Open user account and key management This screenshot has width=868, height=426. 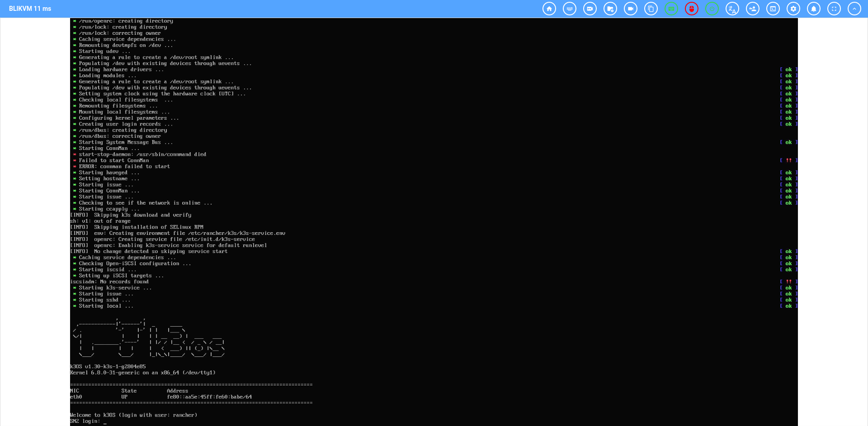point(753,9)
